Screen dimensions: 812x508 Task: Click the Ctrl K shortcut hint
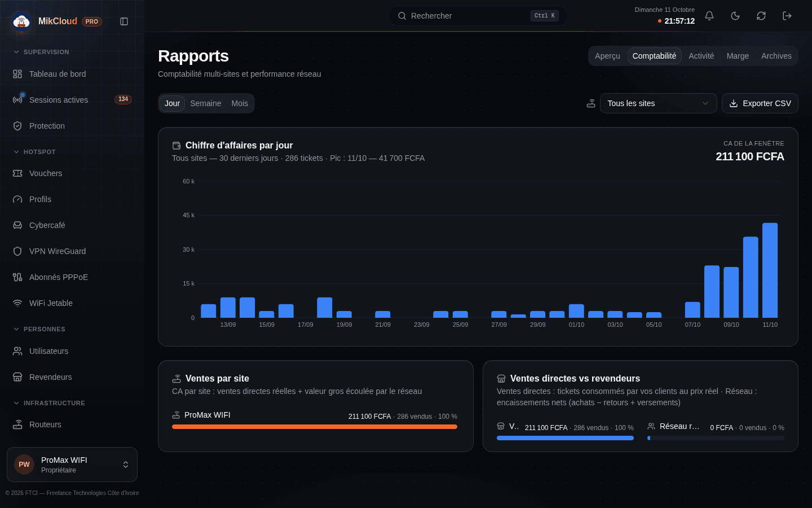(x=545, y=16)
